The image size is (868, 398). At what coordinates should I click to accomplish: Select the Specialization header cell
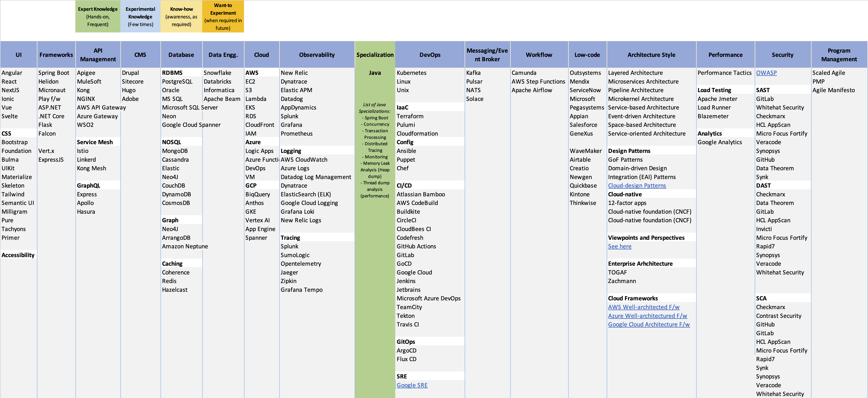[x=375, y=55]
